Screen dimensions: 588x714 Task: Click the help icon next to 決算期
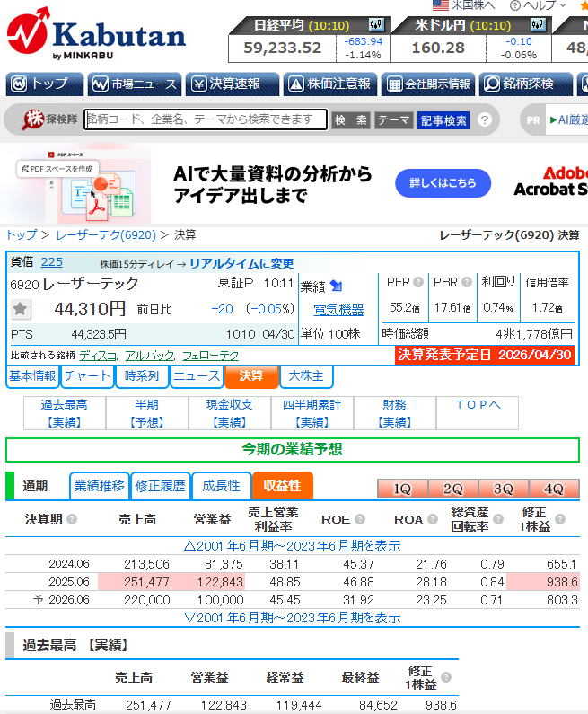(x=72, y=519)
